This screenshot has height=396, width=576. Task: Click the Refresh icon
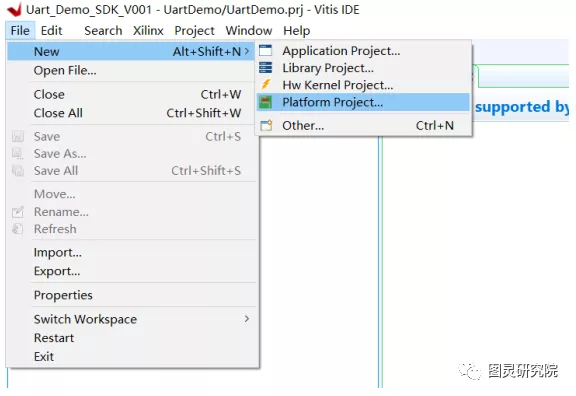[18, 229]
